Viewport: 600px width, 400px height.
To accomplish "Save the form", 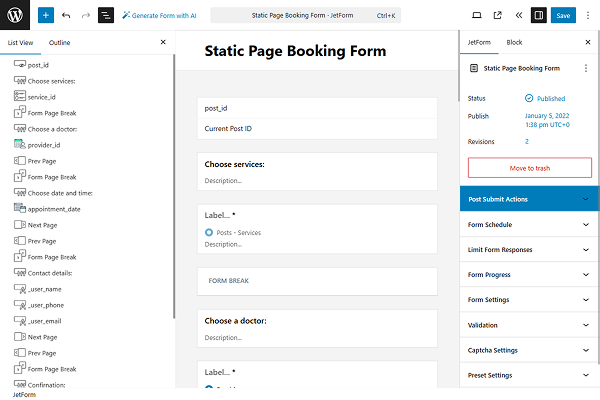I will coord(563,15).
